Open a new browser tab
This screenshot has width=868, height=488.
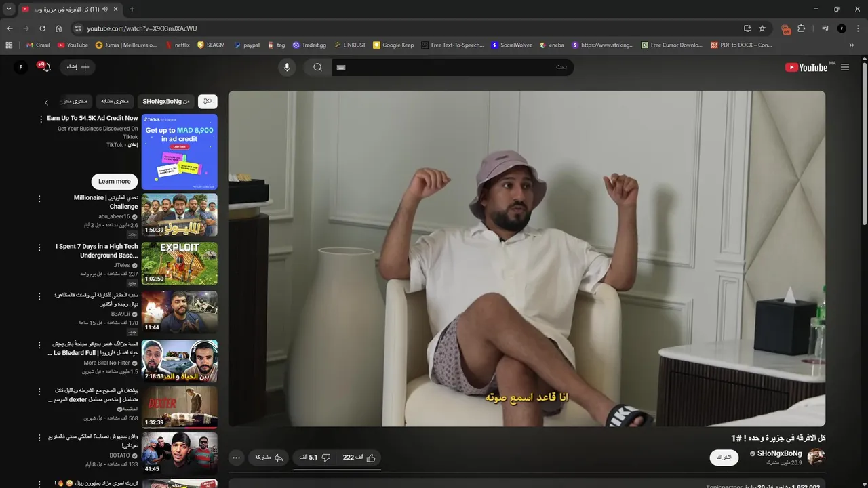click(x=132, y=9)
